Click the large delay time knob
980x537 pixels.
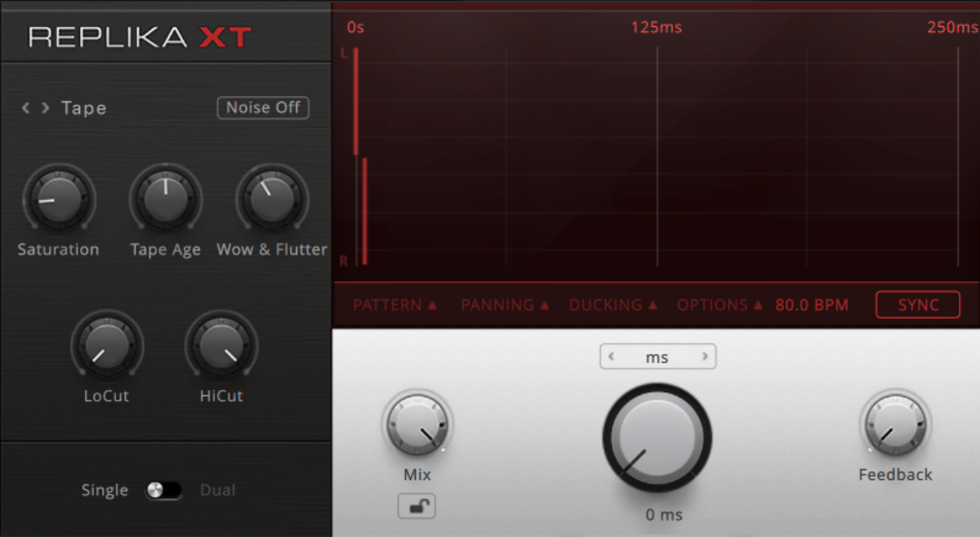coord(657,438)
